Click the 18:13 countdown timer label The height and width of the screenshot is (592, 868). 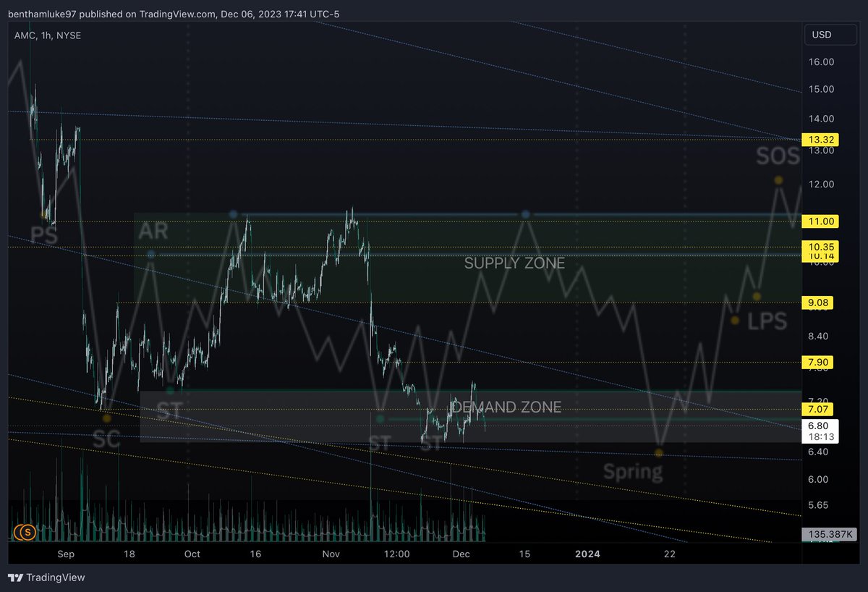coord(820,436)
